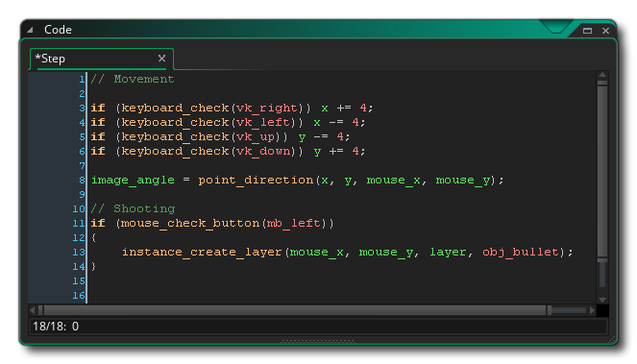637x364 pixels.
Task: Click the closing brace on line 14
Action: tap(94, 266)
